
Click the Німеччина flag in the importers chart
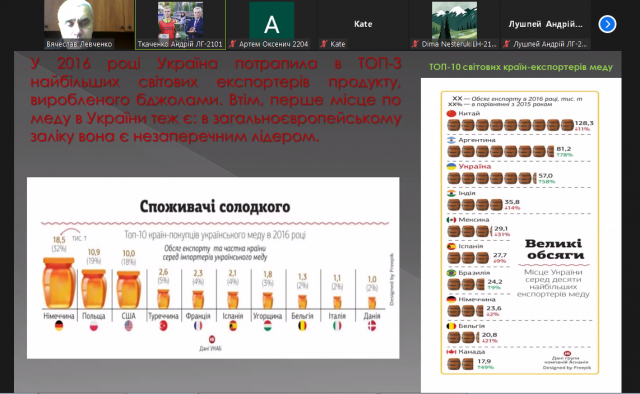(59, 326)
